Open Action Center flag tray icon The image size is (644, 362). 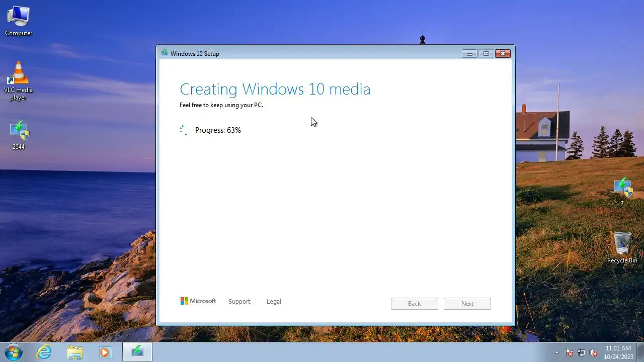(x=569, y=352)
